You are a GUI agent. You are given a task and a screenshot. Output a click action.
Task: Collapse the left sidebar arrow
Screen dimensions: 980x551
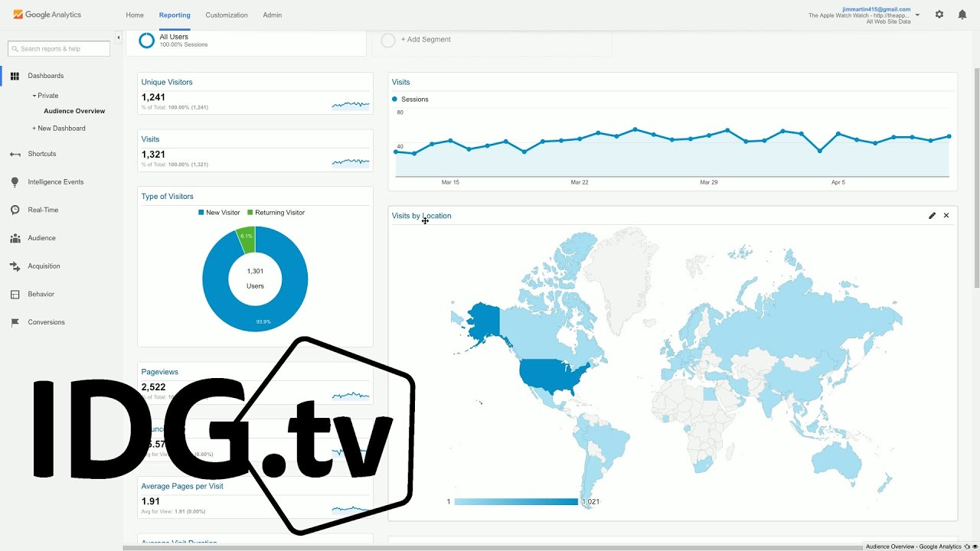click(119, 37)
